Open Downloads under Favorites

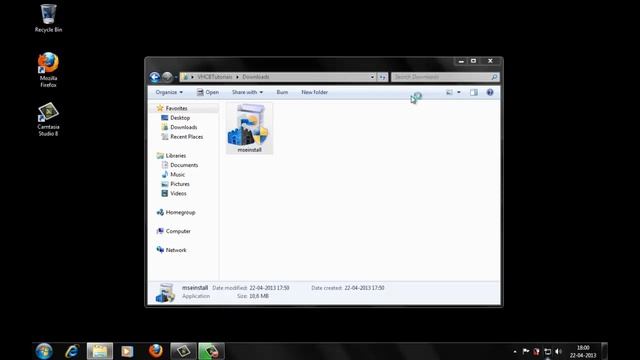coord(184,127)
